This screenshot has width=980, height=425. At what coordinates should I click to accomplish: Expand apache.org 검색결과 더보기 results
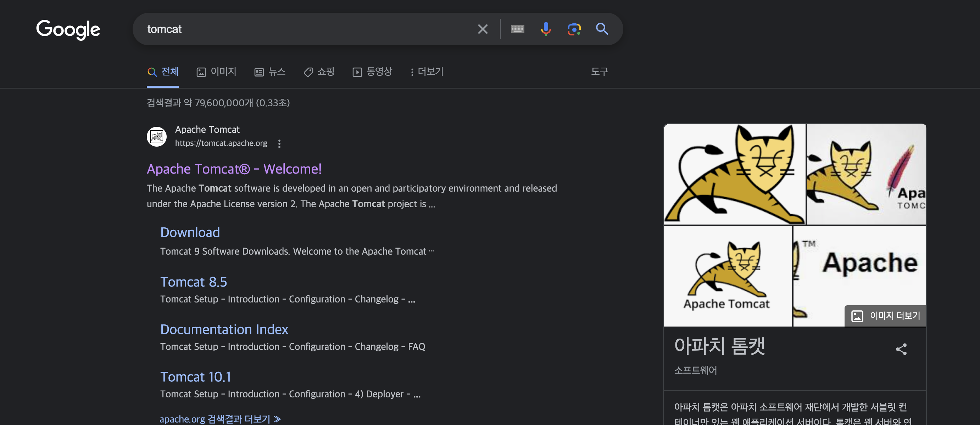[x=220, y=419]
